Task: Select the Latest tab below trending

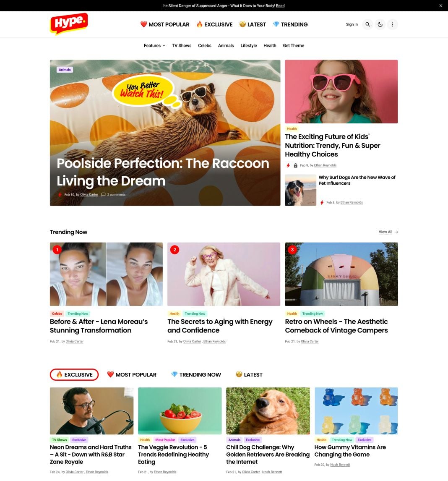Action: [249, 374]
